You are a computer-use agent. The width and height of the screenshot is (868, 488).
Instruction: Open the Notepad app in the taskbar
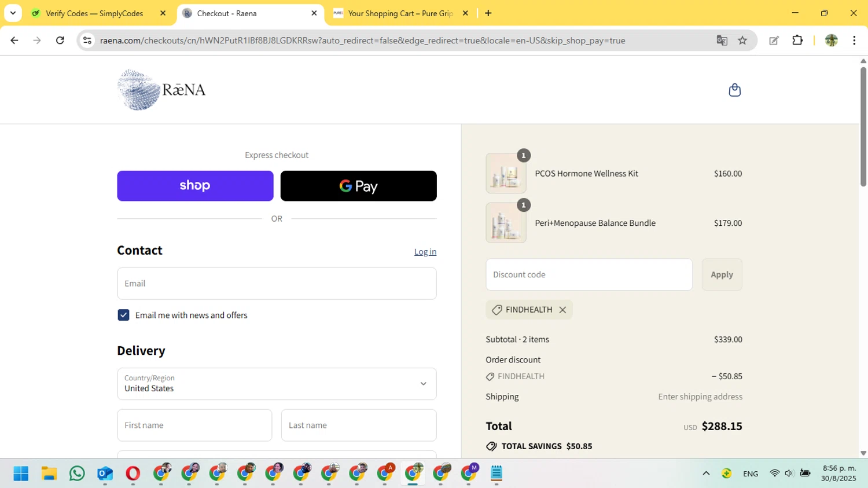click(496, 474)
